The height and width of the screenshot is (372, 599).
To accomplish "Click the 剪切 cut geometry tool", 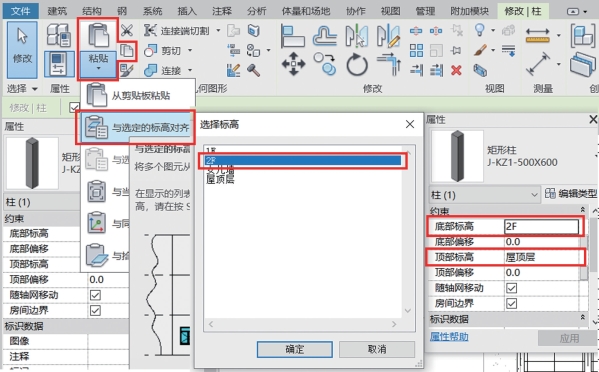I will tap(163, 50).
